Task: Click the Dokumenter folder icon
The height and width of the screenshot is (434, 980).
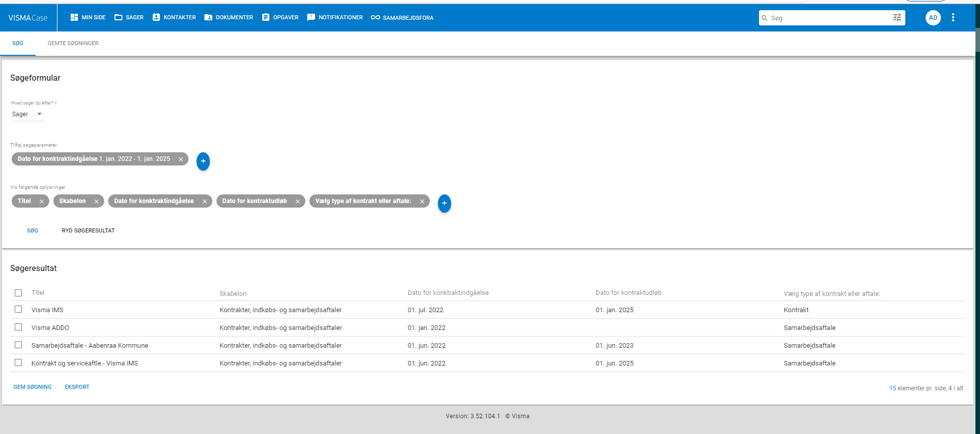Action: coord(208,17)
